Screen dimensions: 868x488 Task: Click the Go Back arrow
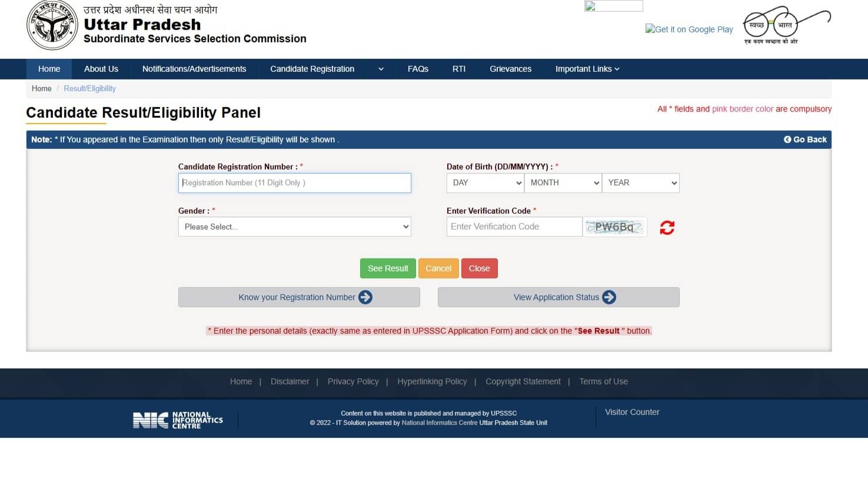click(x=787, y=140)
